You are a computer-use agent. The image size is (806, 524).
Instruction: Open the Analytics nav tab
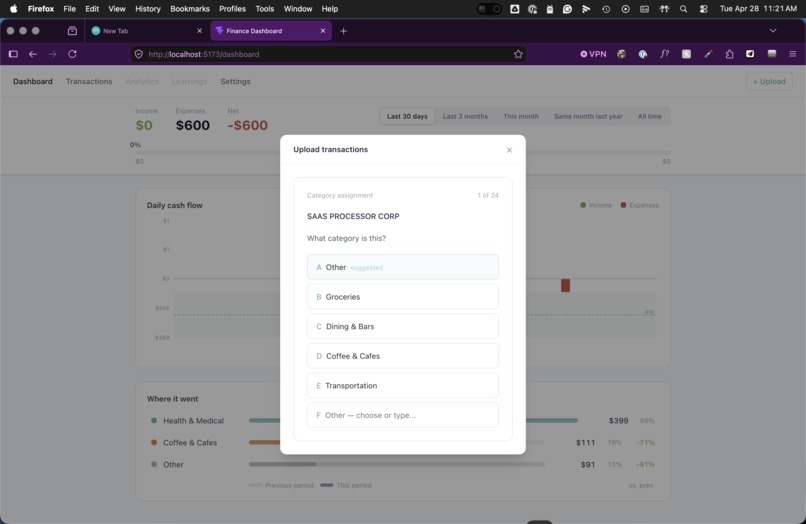(142, 81)
